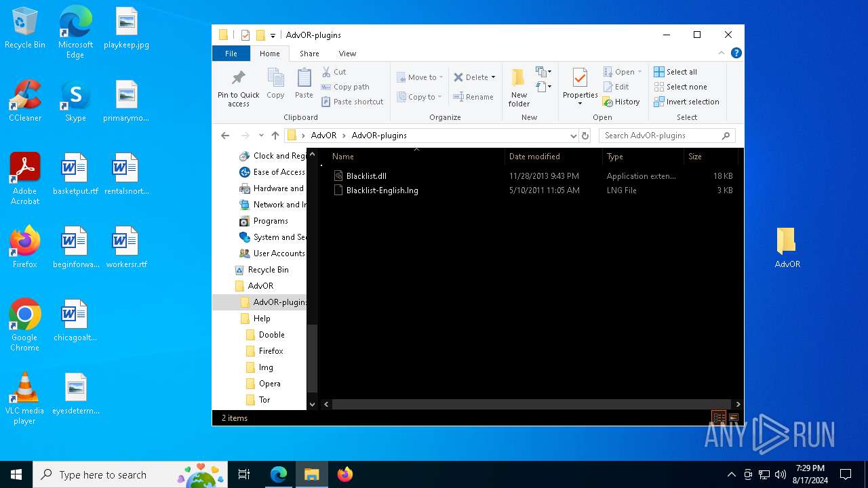Go up one folder level arrow
This screenshot has width=868, height=488.
275,136
